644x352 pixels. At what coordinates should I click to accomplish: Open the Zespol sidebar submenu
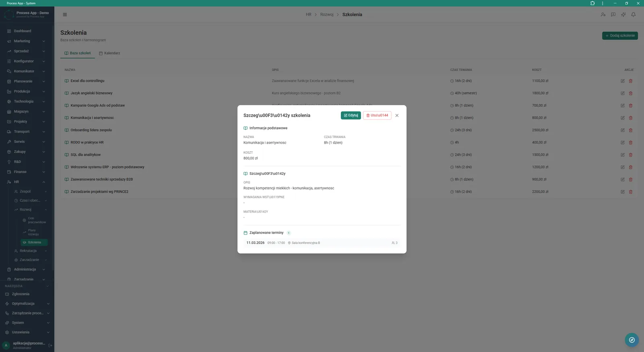[x=30, y=191]
